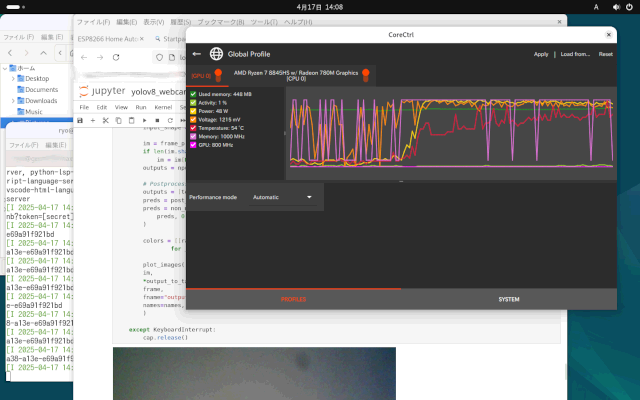Cut the selected cell using the scissors icon

coord(106,120)
